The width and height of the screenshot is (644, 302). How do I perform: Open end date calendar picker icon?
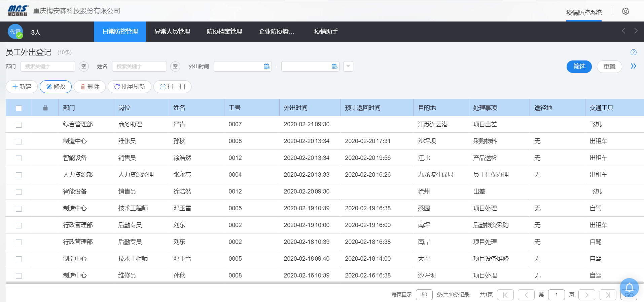pyautogui.click(x=334, y=67)
